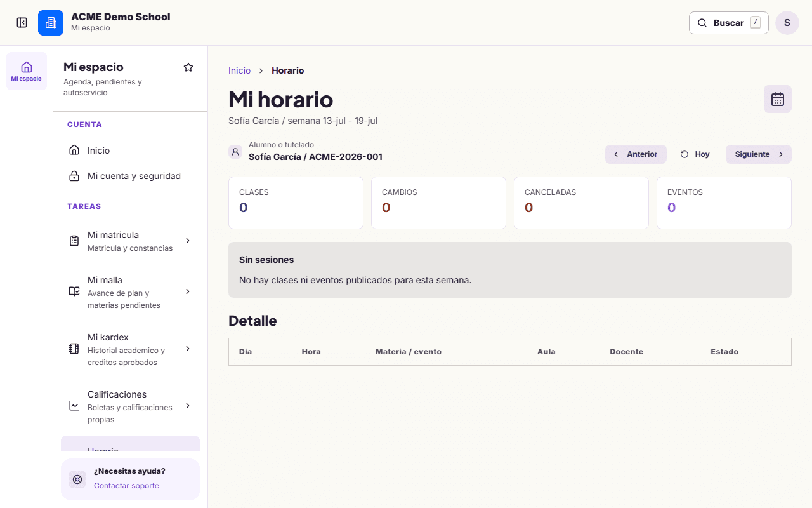The image size is (812, 508).
Task: Click the blue ACME Demo School logo
Action: (x=51, y=23)
